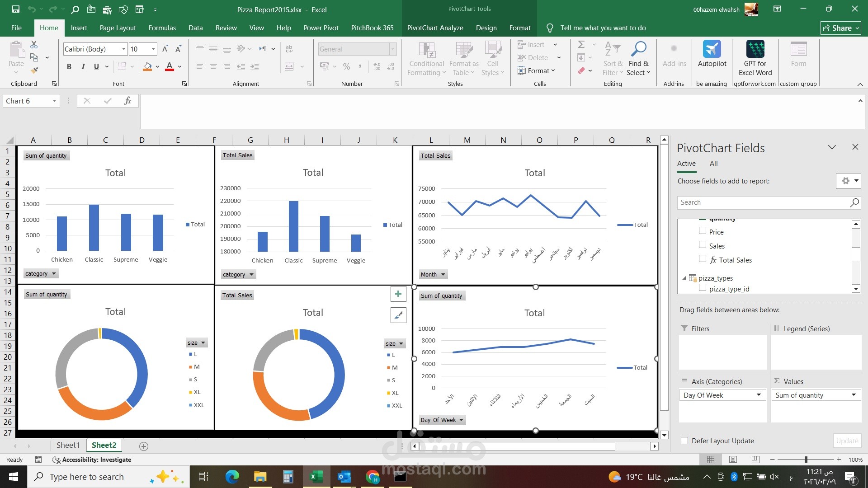Open the Format dropdown in Cells group

tap(536, 71)
